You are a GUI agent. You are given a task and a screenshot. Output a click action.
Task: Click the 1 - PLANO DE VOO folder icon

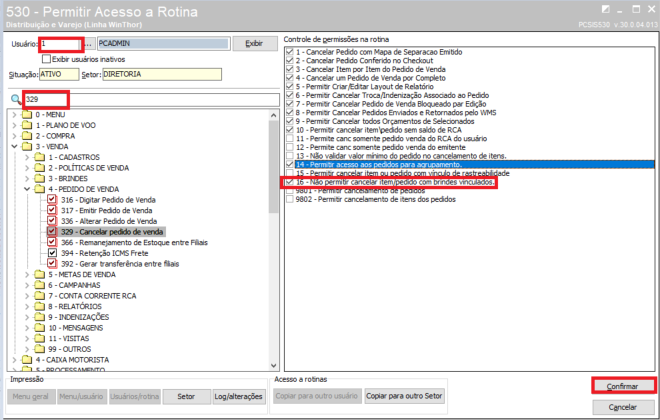pos(27,125)
